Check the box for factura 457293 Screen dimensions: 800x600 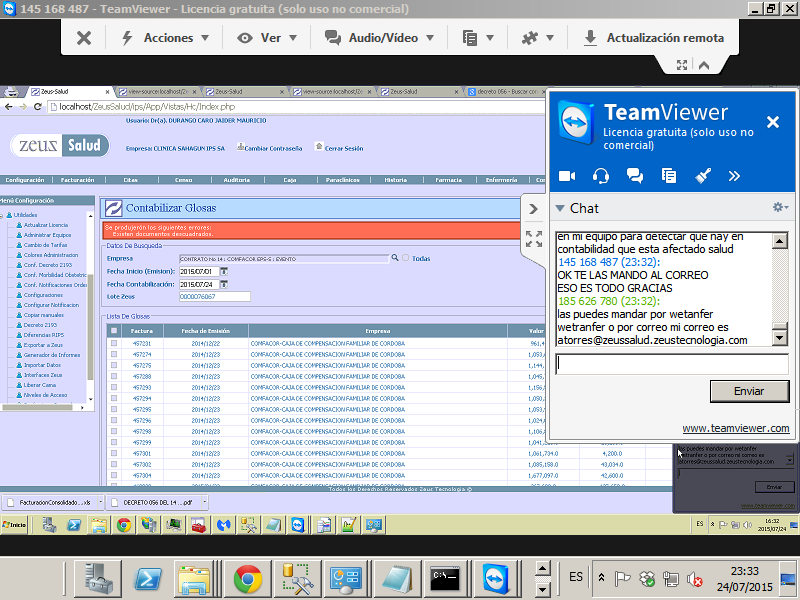point(114,387)
